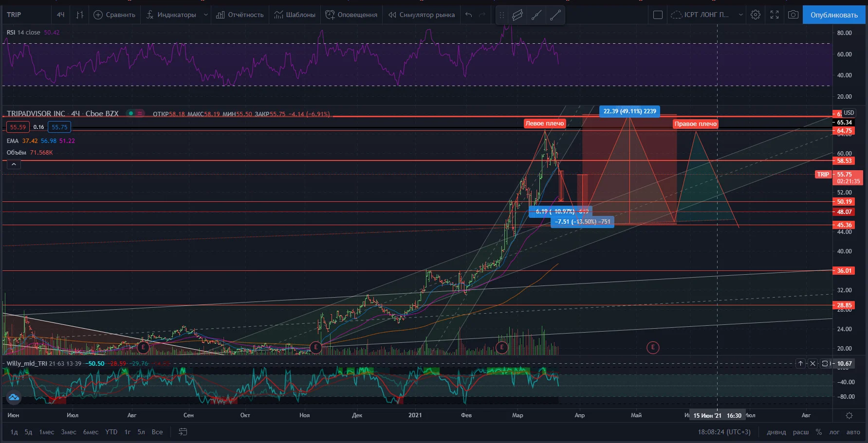Show all data with Все range
868x443 pixels.
(x=157, y=432)
